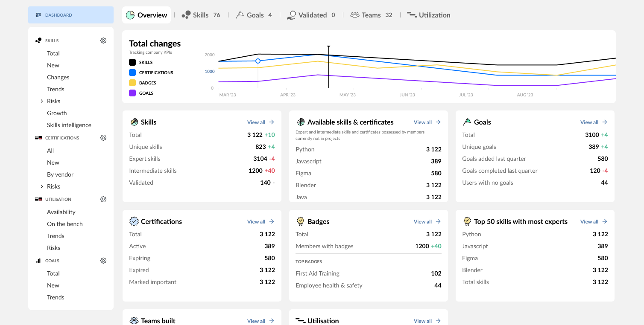Open Skills section settings gear
This screenshot has width=644, height=325.
pyautogui.click(x=103, y=41)
